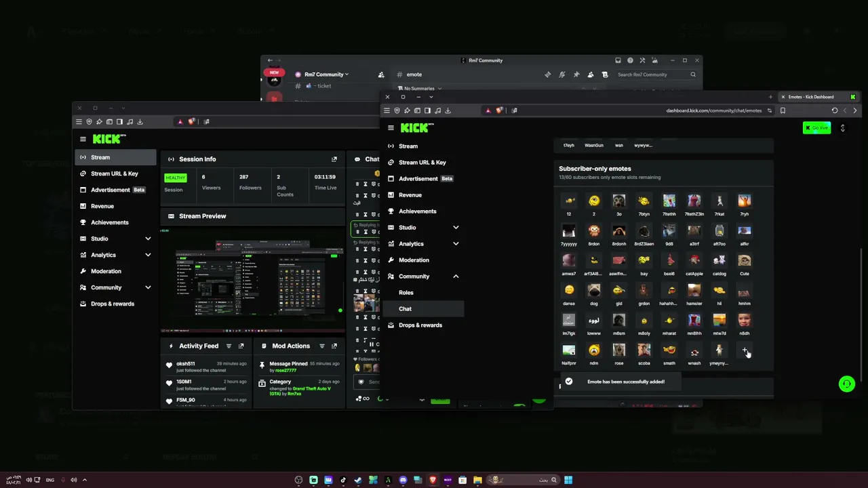Select the 'hamster' emote thumbnail
This screenshot has width=868, height=488.
pos(694,290)
